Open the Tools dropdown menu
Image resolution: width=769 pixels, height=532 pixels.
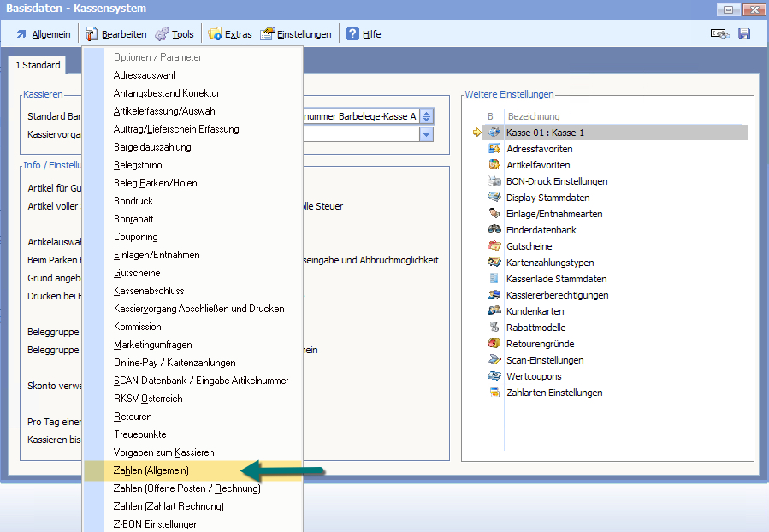(x=175, y=34)
